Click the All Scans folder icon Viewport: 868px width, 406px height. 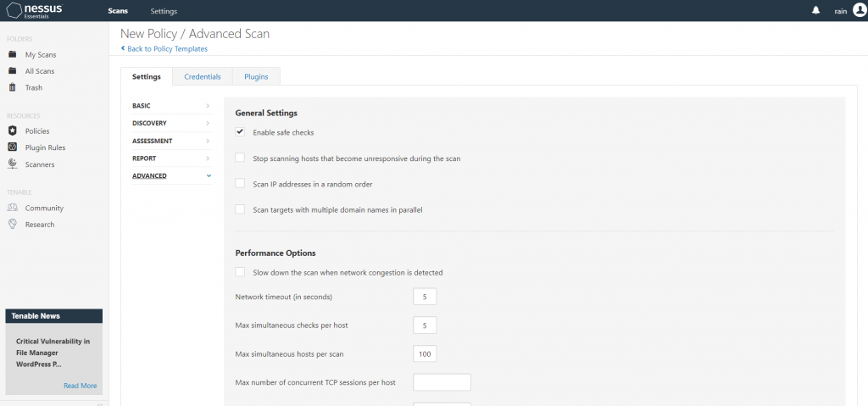point(12,71)
